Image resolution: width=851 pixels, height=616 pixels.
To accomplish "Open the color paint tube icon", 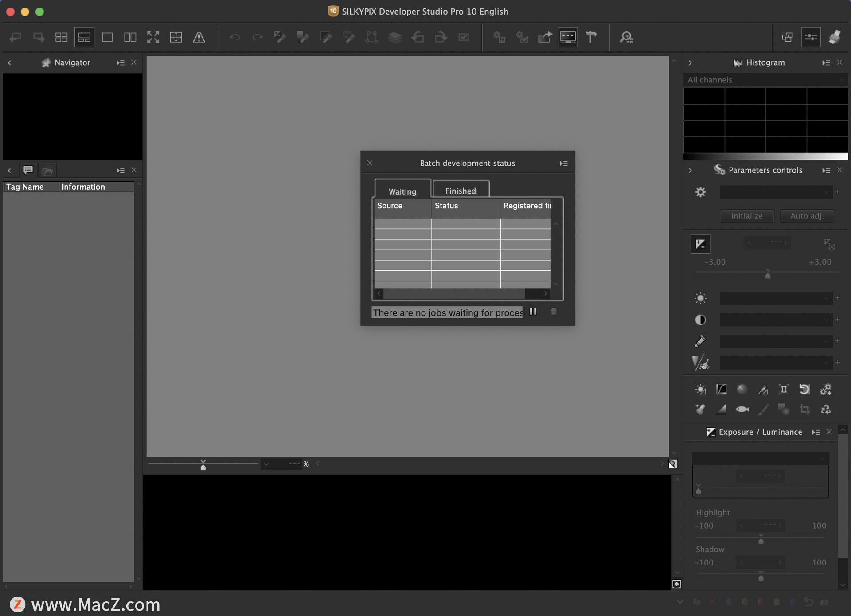I will tap(700, 341).
